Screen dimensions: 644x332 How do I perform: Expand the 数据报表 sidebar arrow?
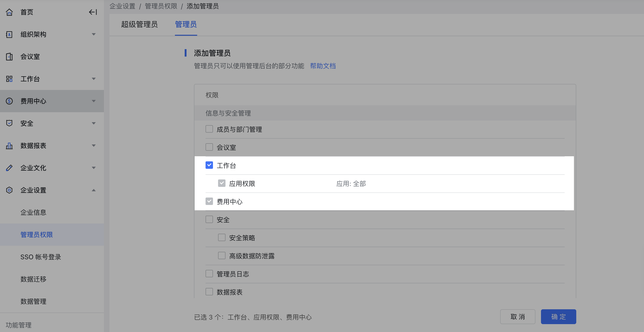coord(94,146)
